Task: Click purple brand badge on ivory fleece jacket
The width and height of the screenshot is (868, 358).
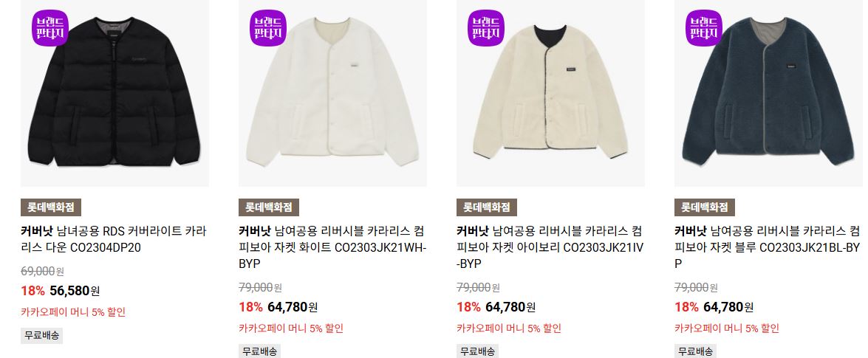Action: pyautogui.click(x=486, y=28)
